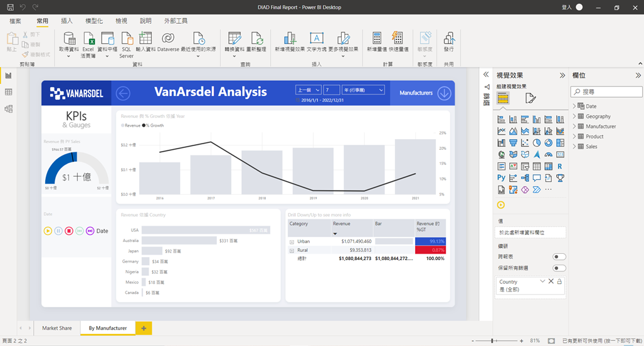Select the Power Apps visual
644x346 pixels.
point(525,190)
